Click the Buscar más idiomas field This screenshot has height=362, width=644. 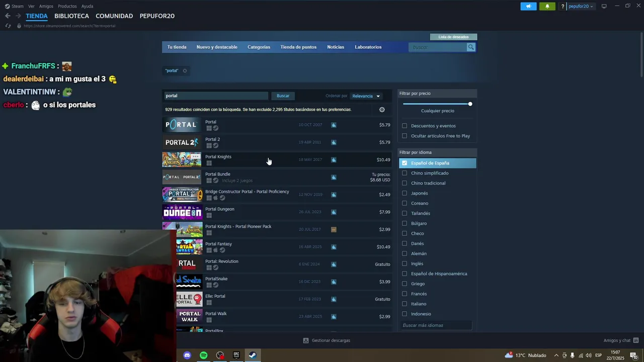click(x=437, y=325)
